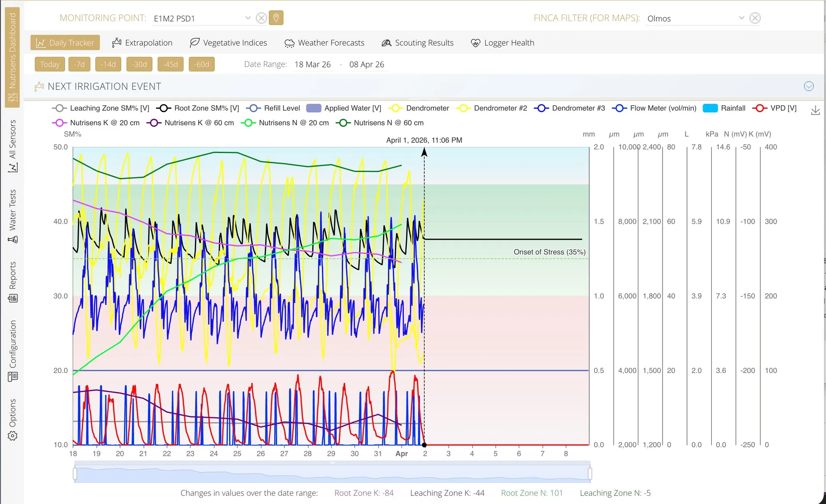Click the -7d range button

(79, 65)
